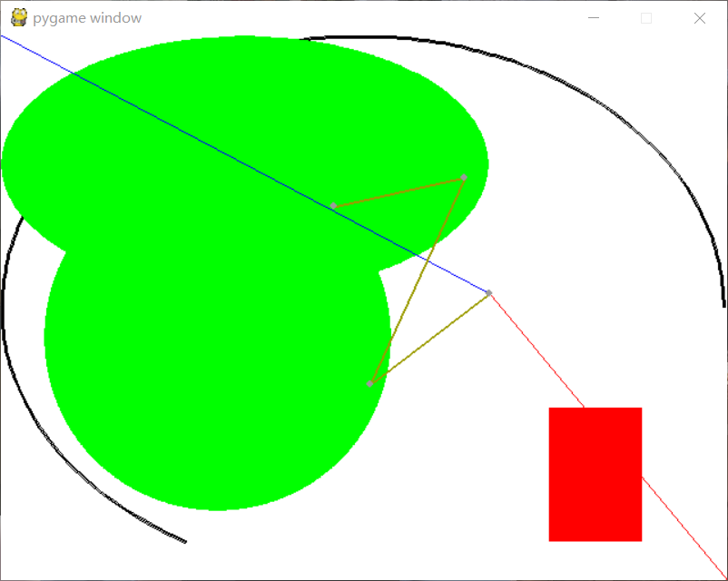The height and width of the screenshot is (581, 728).
Task: Click the gray vertex on the blue line
Action: click(333, 206)
